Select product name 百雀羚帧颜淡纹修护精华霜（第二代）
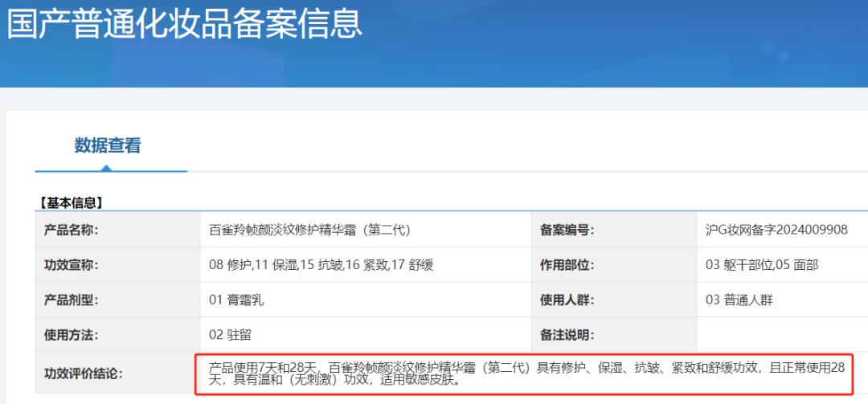Screen dimensions: 868x404 [x=310, y=231]
